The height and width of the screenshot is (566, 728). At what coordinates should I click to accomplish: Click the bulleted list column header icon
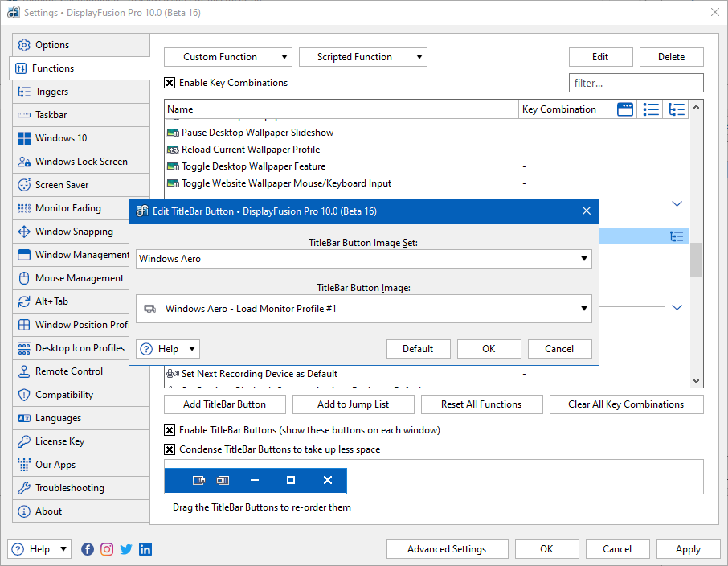[651, 109]
